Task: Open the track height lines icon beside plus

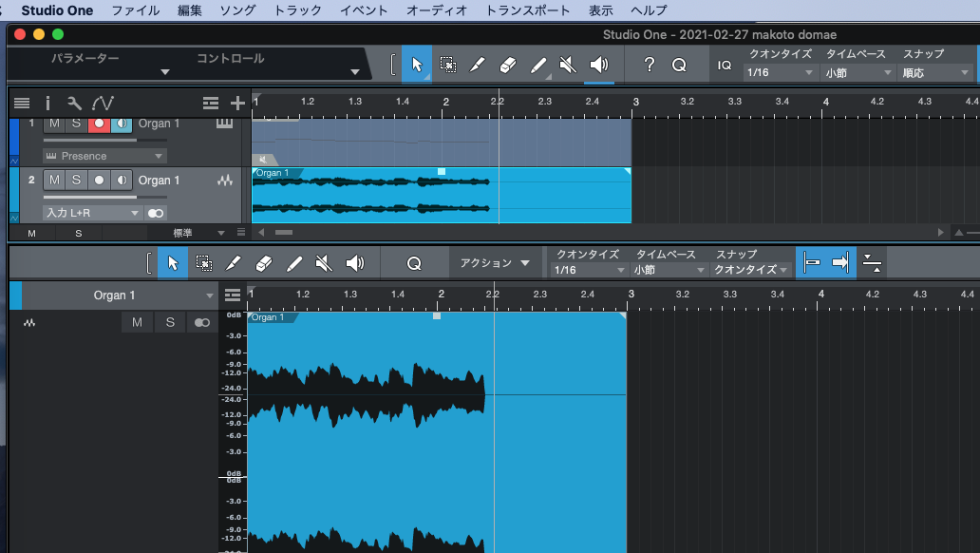Action: (211, 103)
